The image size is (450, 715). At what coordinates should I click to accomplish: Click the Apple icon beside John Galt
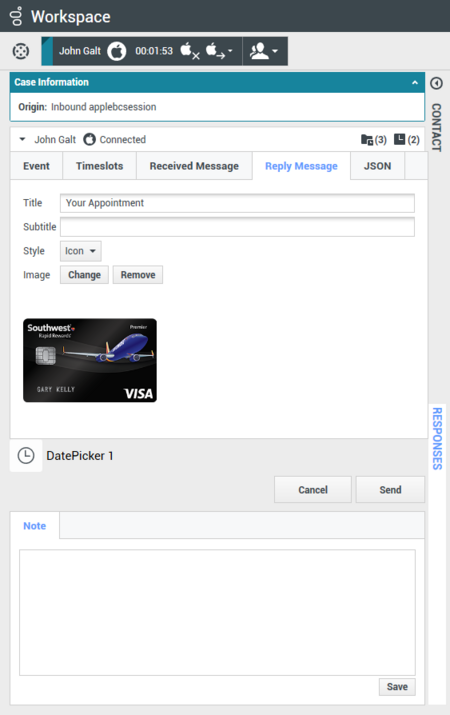click(x=117, y=51)
